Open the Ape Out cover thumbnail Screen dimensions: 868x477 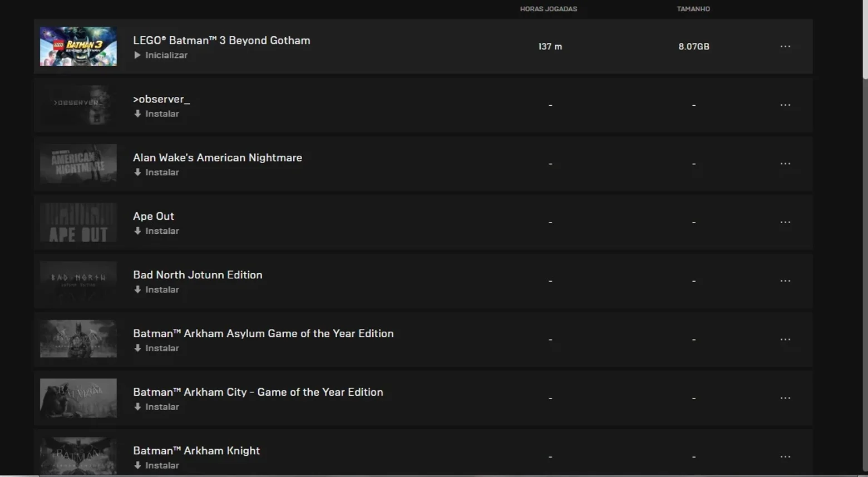click(78, 222)
